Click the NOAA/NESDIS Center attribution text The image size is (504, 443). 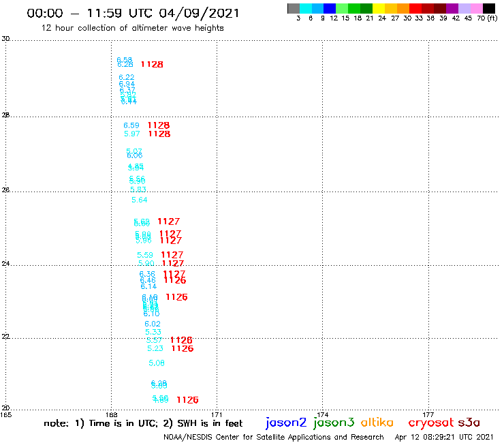[x=274, y=438]
